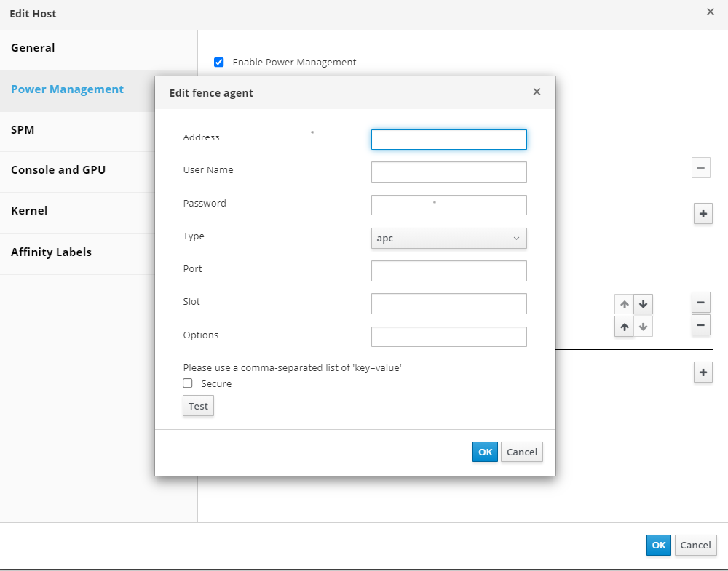Remove the second agent row beside the arrows
Image resolution: width=728 pixels, height=571 pixels.
[x=700, y=325]
